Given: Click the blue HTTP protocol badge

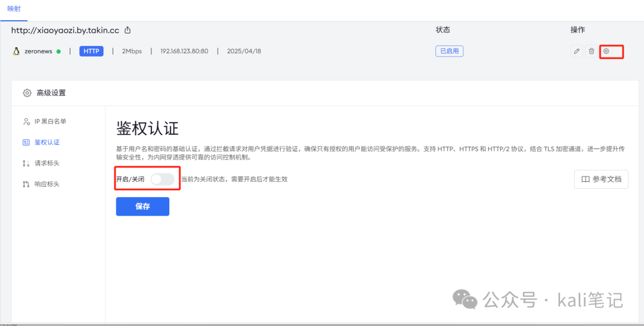Looking at the screenshot, I should [91, 51].
